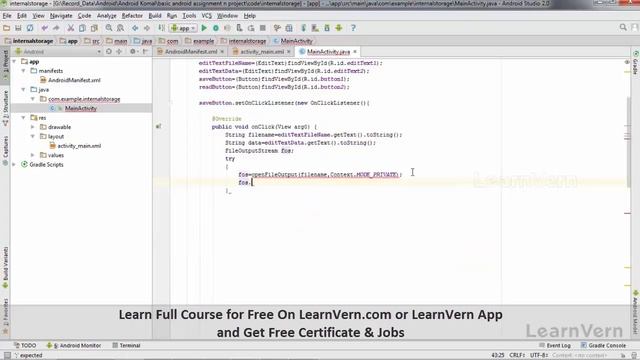Click the src breadcrumb
This screenshot has width=640, height=360.
pyautogui.click(x=92, y=41)
